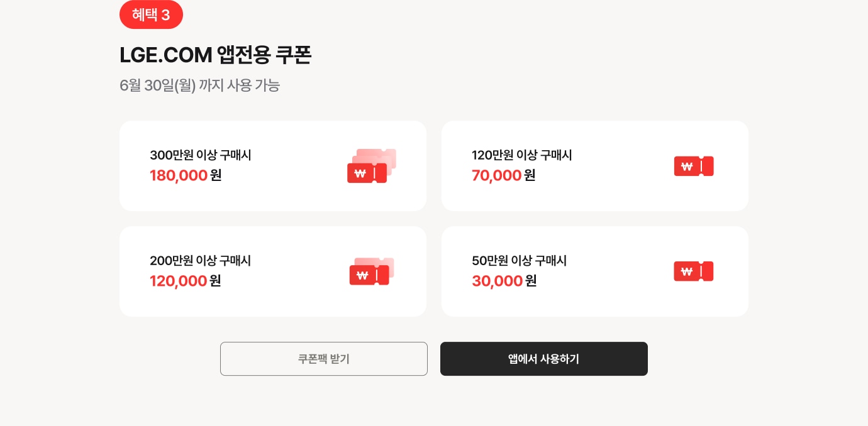Click the 300만원 이상 구매시 label
The image size is (868, 426).
201,155
